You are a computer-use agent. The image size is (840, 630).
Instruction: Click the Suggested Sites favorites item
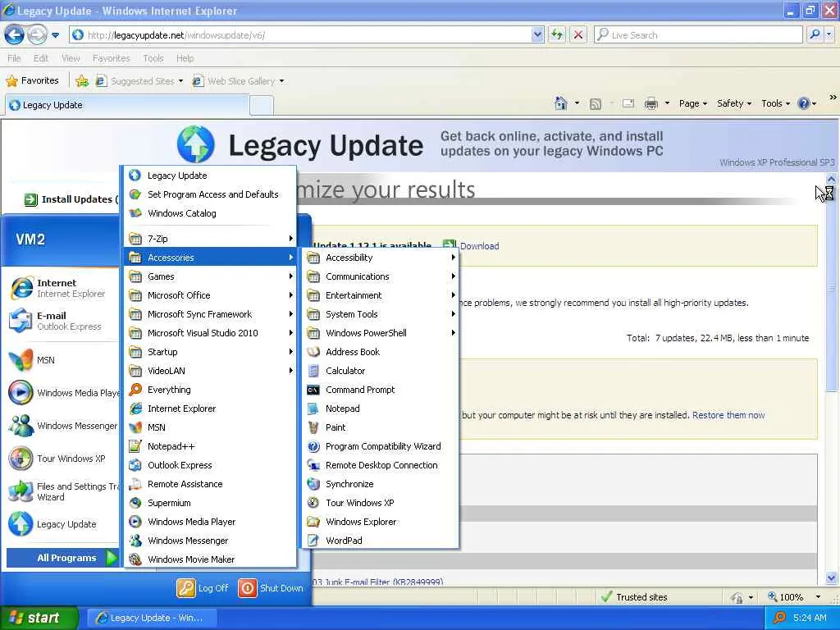point(139,81)
